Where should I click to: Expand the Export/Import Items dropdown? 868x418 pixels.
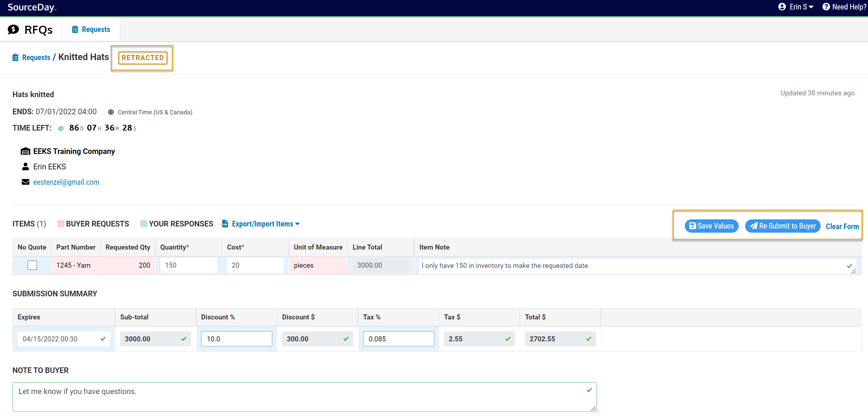coord(265,224)
